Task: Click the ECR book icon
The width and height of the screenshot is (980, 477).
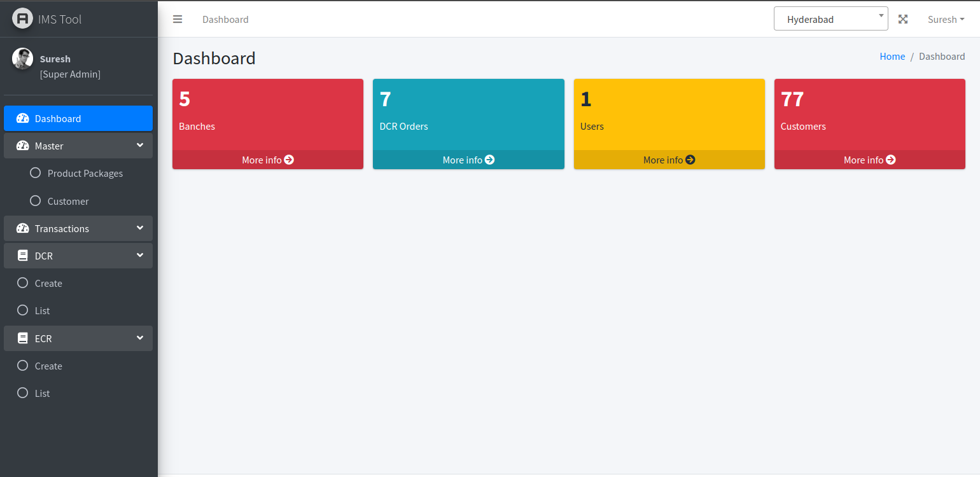Action: pos(22,338)
